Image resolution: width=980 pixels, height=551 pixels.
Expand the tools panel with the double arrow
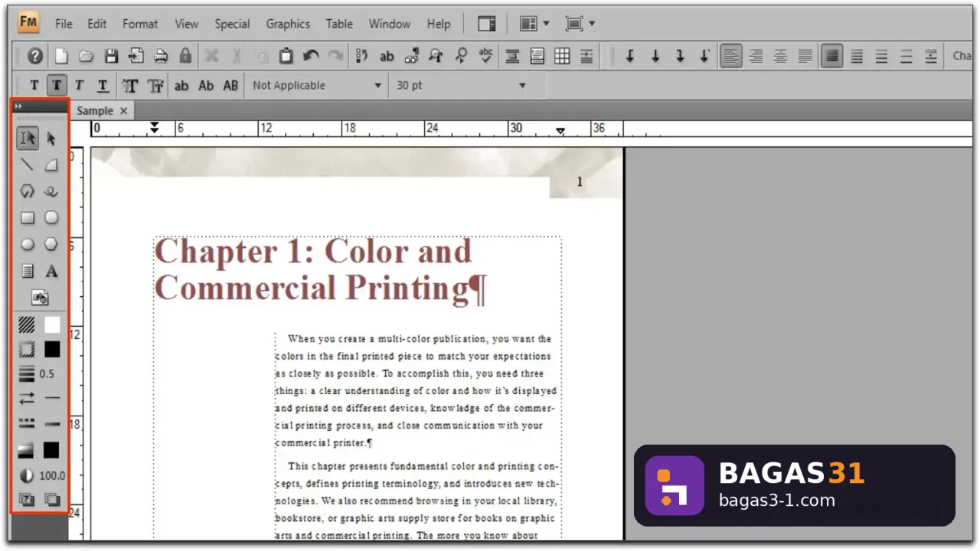pyautogui.click(x=18, y=106)
